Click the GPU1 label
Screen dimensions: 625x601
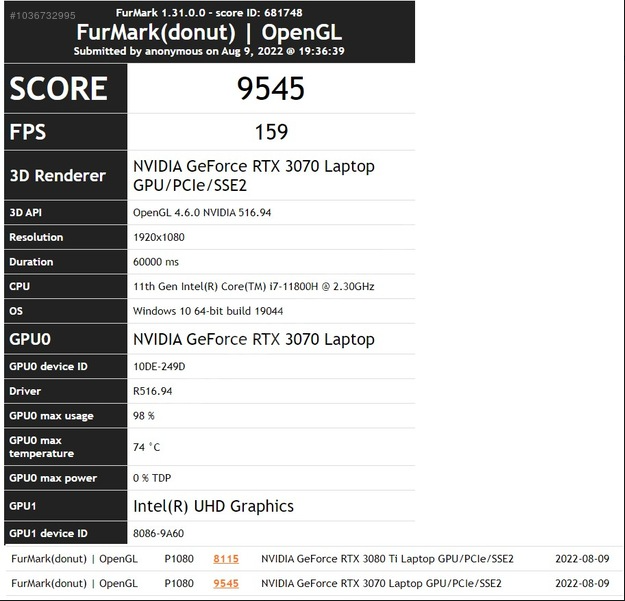coord(23,506)
